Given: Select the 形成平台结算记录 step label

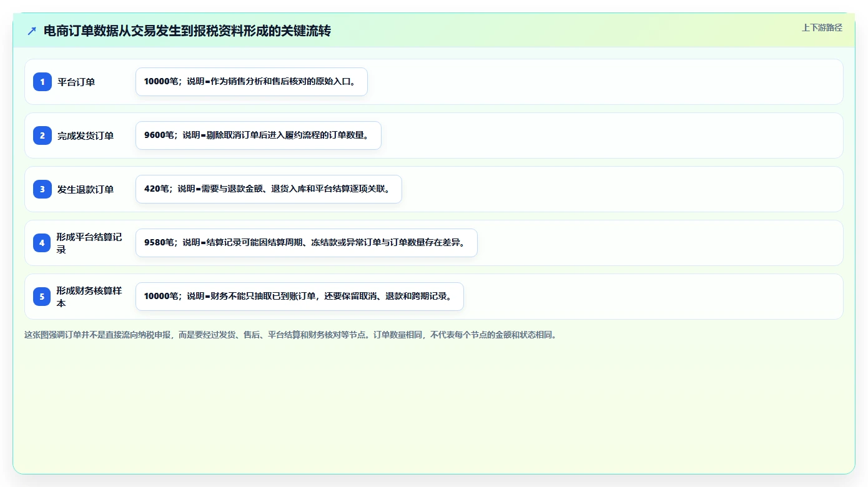Looking at the screenshot, I should 89,243.
